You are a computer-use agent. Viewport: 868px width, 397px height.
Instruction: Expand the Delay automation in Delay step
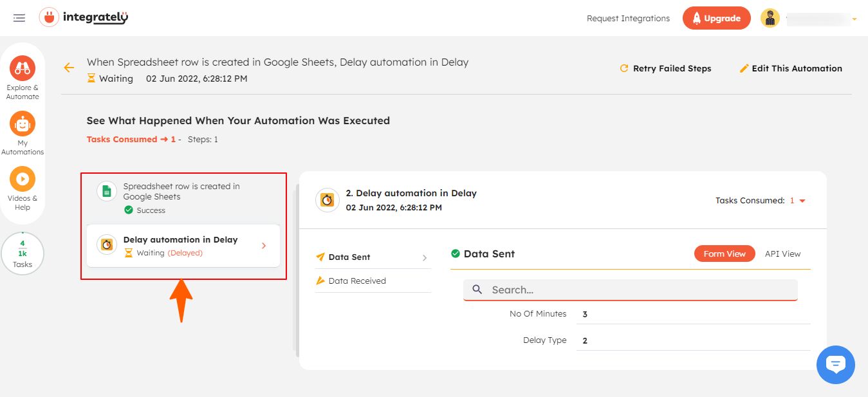(x=263, y=246)
